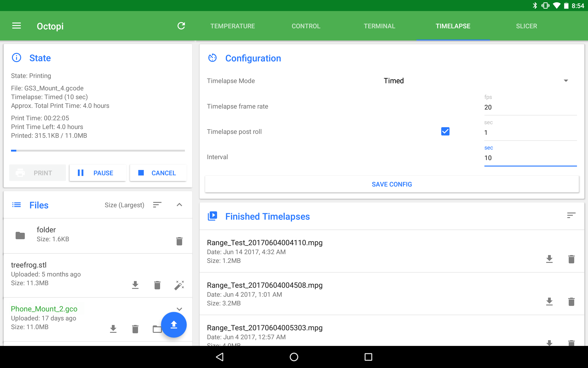Slice treefrog.stl with magic wand icon
588x368 pixels.
point(179,285)
